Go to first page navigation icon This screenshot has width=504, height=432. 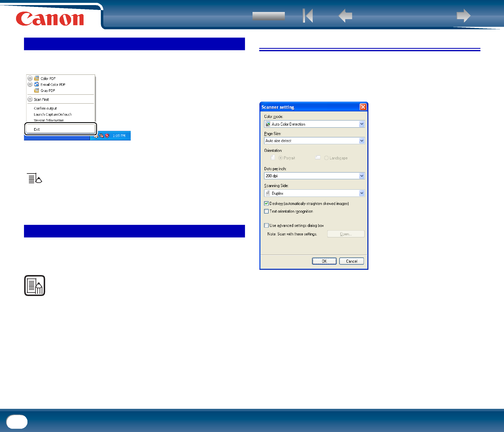308,16
